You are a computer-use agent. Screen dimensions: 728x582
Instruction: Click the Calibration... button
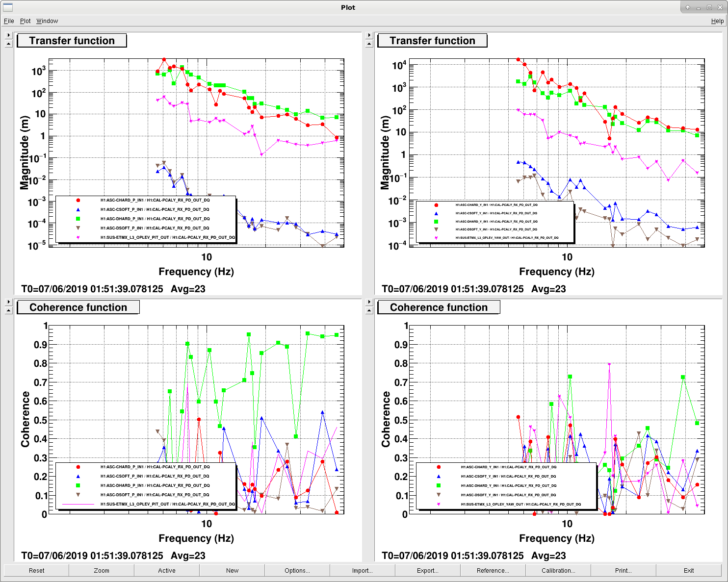click(x=558, y=570)
